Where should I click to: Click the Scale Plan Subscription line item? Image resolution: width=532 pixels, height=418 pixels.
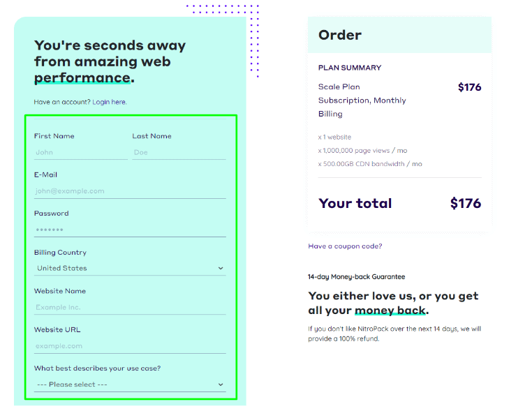pyautogui.click(x=362, y=100)
